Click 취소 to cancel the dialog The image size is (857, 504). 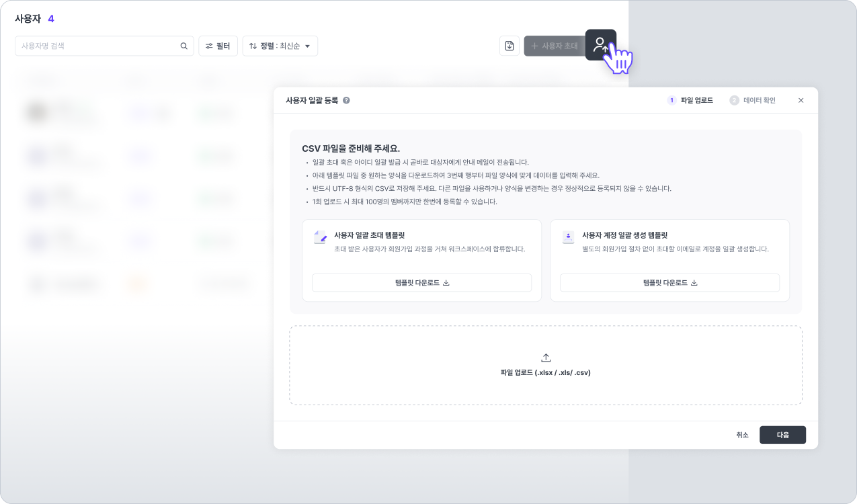(x=742, y=435)
